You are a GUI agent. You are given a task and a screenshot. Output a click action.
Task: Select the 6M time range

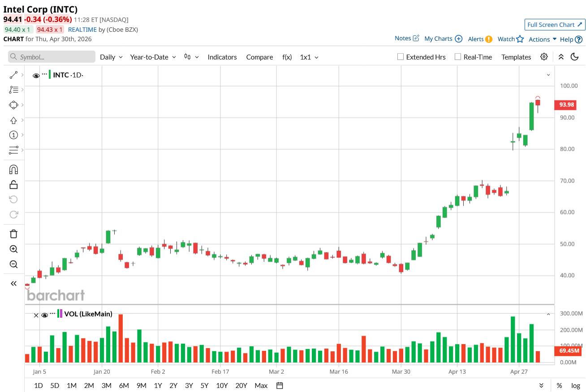click(124, 385)
